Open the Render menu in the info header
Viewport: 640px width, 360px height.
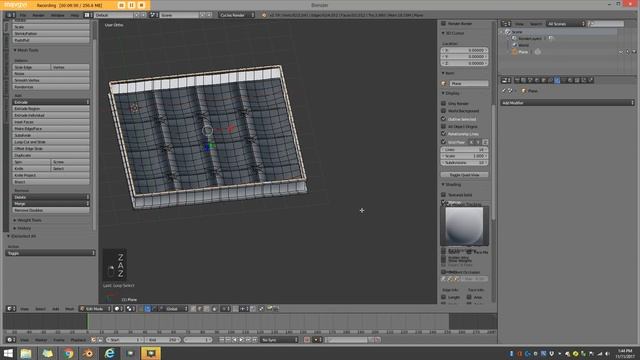coord(38,15)
